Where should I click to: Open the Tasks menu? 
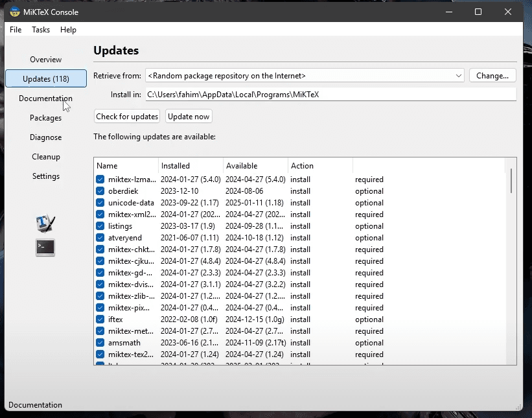41,30
